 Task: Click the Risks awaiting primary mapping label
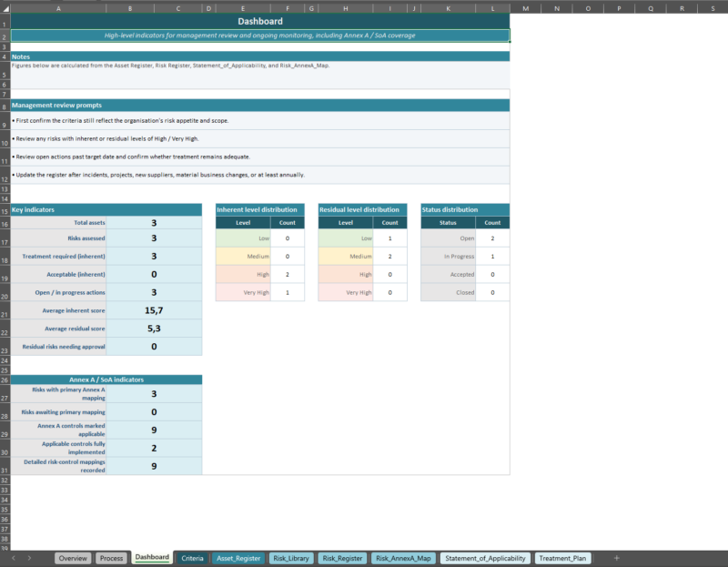58,412
